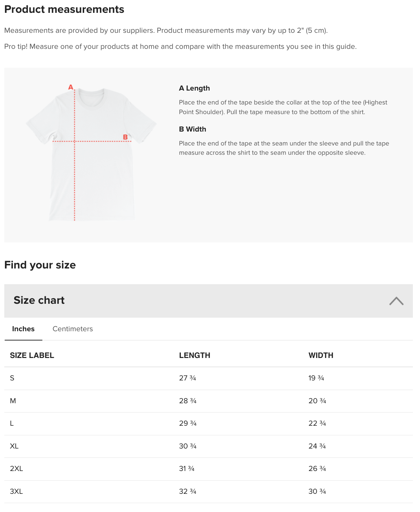Screen dimensions: 420x512
Task: Click the SIZE LABEL column header
Action: 32,355
